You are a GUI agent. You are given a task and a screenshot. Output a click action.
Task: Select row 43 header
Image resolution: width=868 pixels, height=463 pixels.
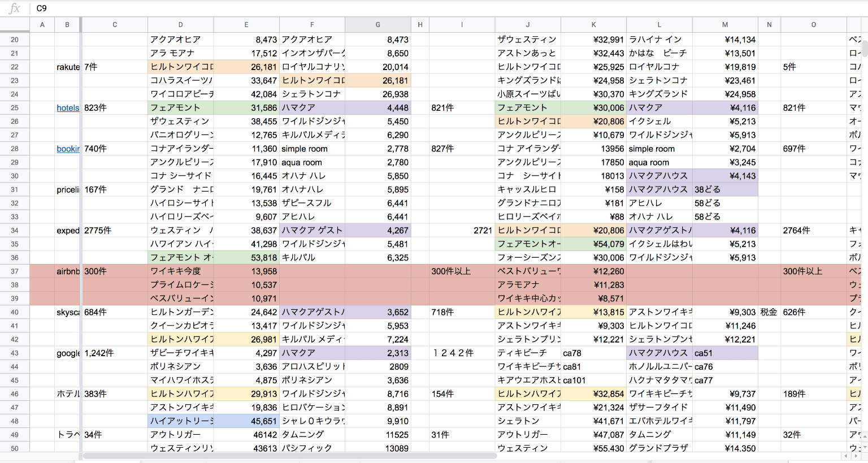(15, 353)
